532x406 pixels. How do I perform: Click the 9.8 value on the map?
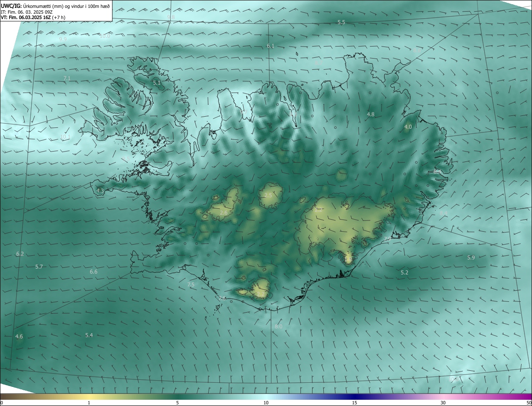(x=171, y=17)
